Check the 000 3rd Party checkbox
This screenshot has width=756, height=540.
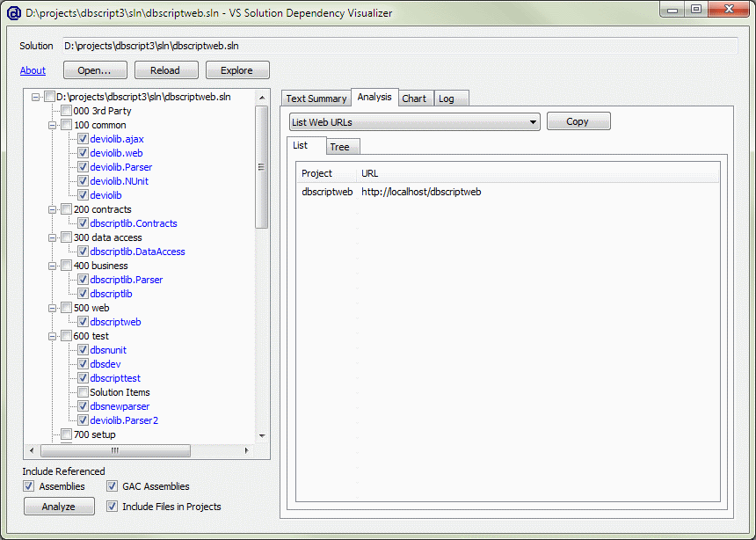67,111
